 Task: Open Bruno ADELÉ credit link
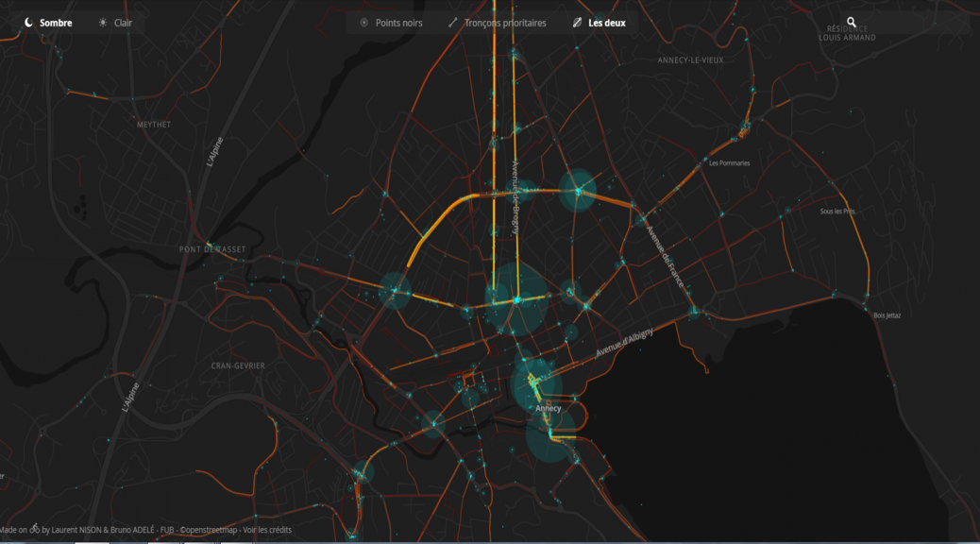(x=132, y=530)
